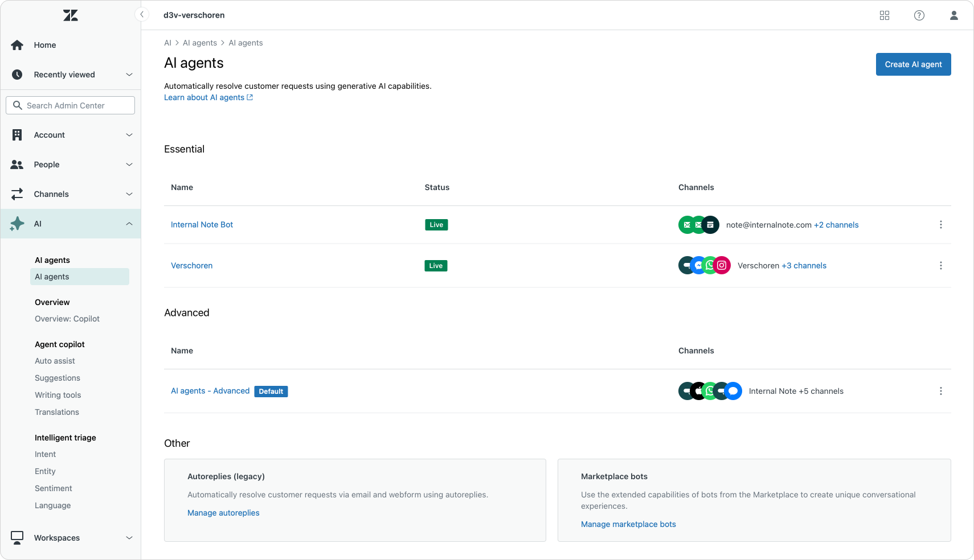Select AI agents sidebar item
This screenshot has height=560, width=974.
click(79, 277)
